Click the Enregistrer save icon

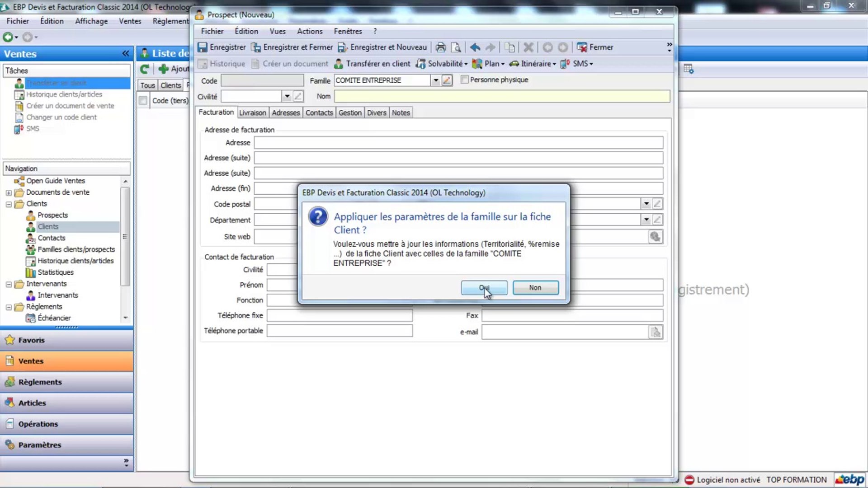point(203,47)
